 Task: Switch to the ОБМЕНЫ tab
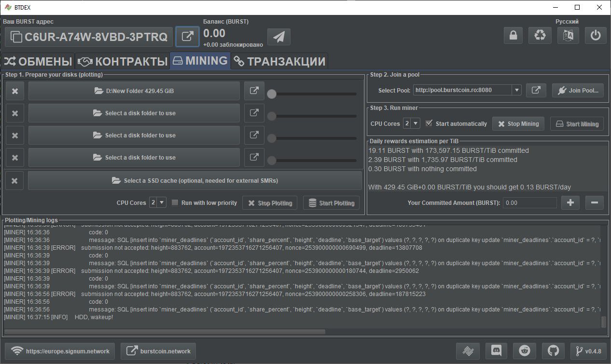coord(38,62)
